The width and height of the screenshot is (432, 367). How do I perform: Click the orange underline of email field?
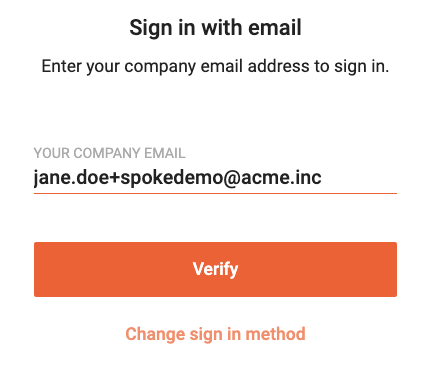click(x=215, y=193)
